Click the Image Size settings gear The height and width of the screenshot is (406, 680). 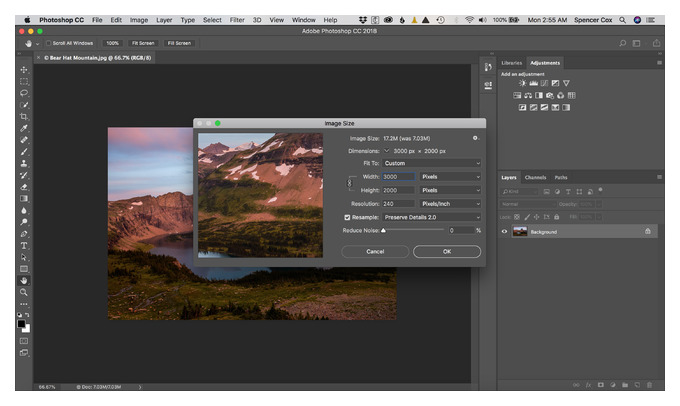pos(475,138)
